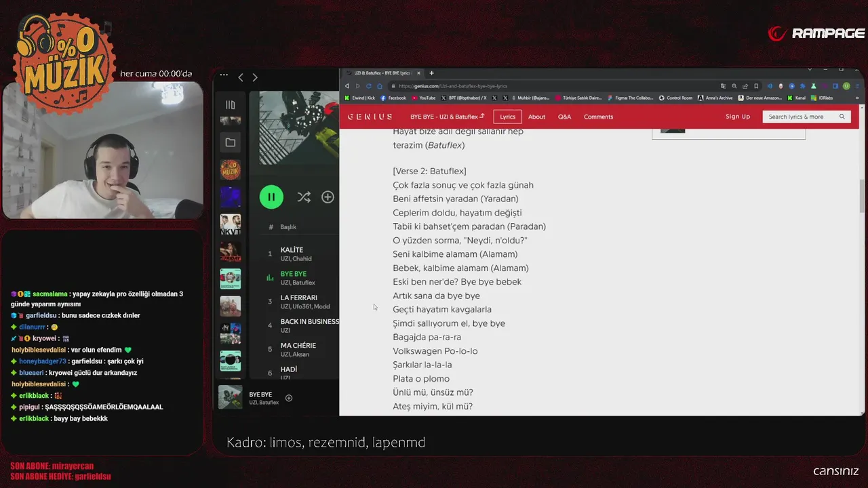Switch to the Lyrics tab on Genius

[x=508, y=117]
